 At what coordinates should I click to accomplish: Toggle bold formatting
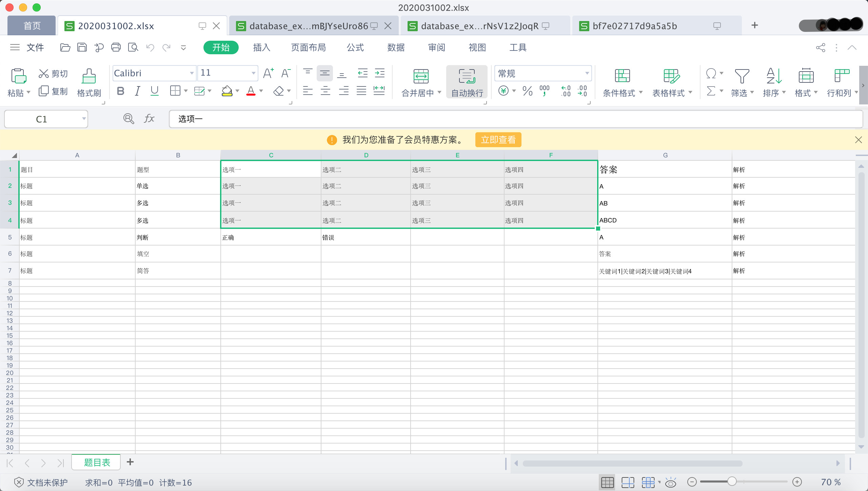[x=120, y=91]
